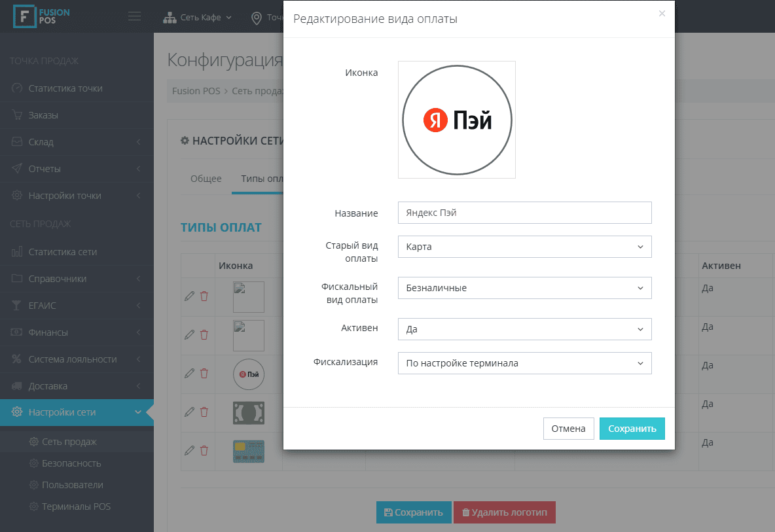Click the ЕГАИС glass icon
The image size is (775, 532).
(x=17, y=306)
